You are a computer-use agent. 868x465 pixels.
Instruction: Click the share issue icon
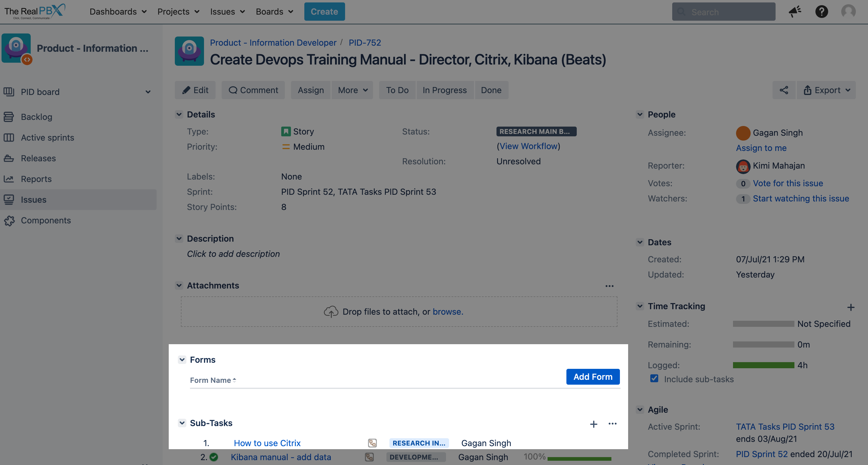pyautogui.click(x=784, y=90)
